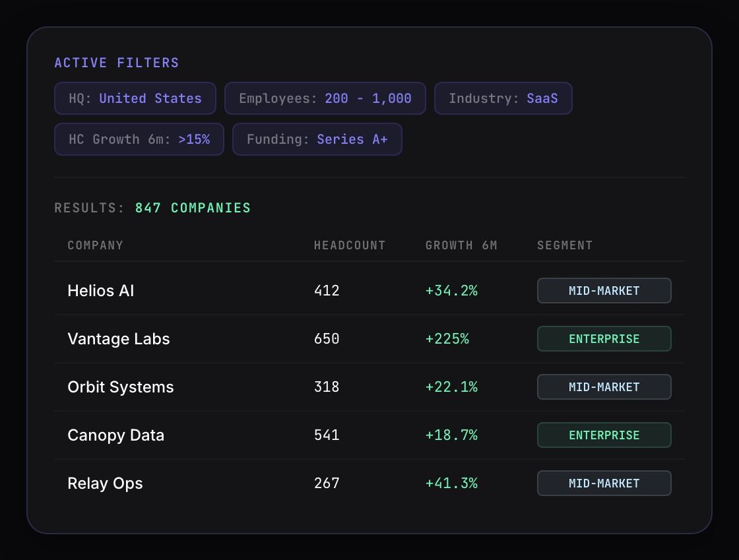The image size is (739, 560).
Task: Open the Relay Ops company row
Action: [369, 483]
